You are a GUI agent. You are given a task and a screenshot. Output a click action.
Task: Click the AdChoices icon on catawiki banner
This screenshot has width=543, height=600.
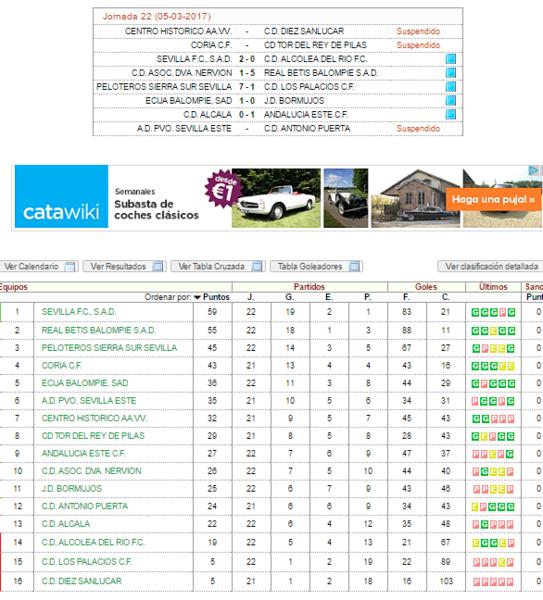click(x=534, y=170)
